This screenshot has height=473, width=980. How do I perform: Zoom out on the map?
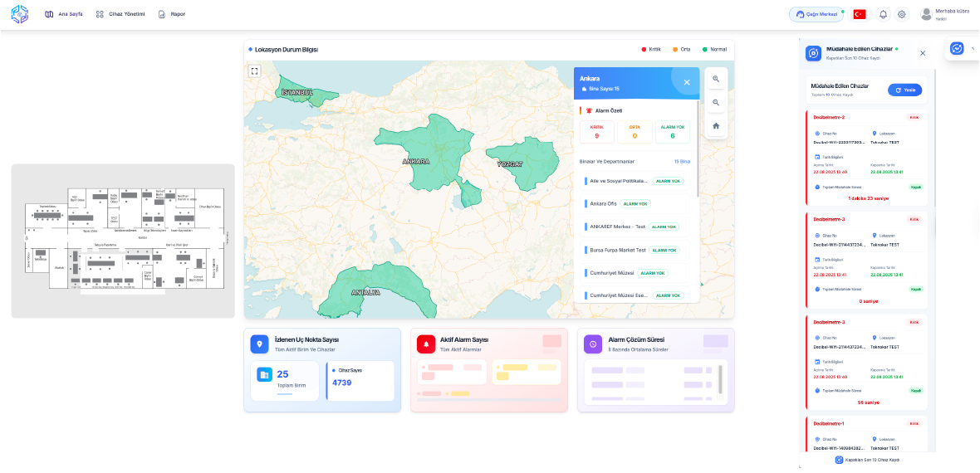(x=715, y=103)
